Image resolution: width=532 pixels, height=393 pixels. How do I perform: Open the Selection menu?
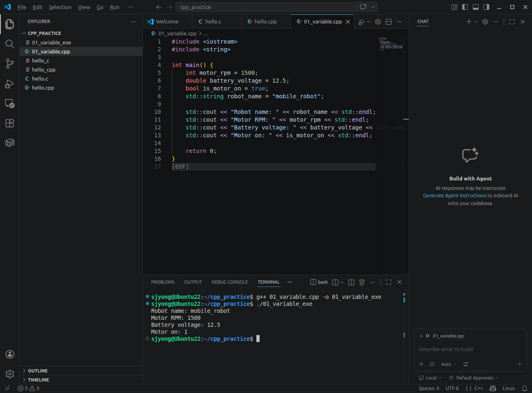(x=60, y=7)
